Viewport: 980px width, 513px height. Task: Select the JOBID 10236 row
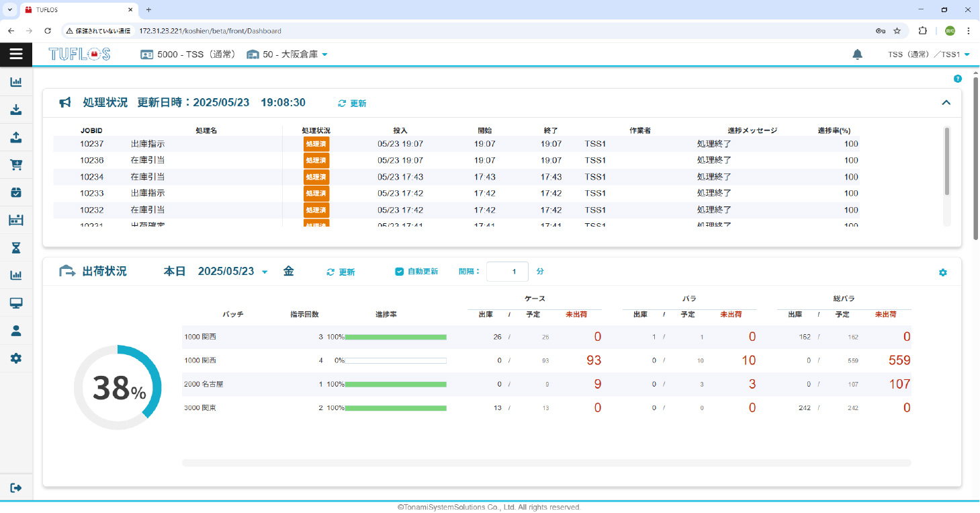pos(456,161)
